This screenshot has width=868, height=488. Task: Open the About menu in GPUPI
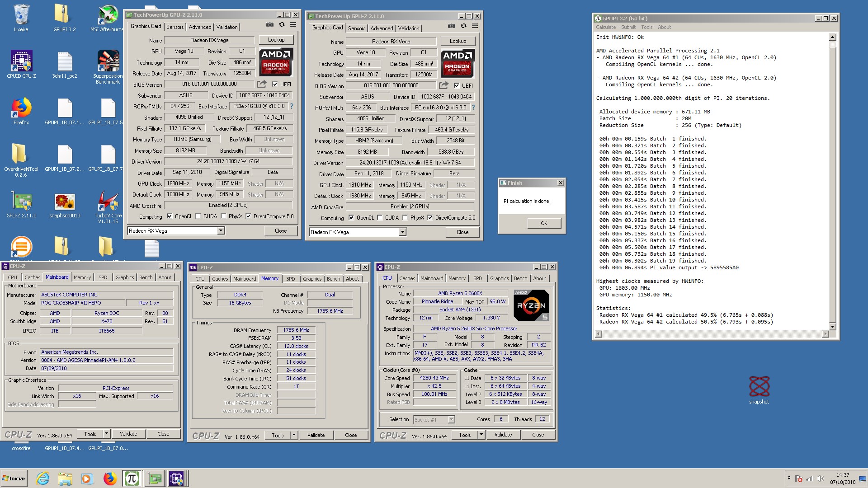(664, 27)
